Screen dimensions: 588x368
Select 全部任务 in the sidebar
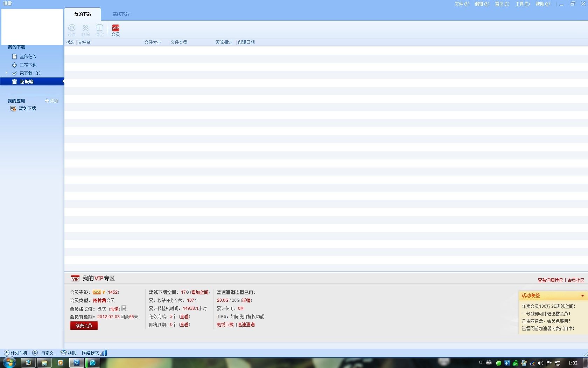pos(28,56)
